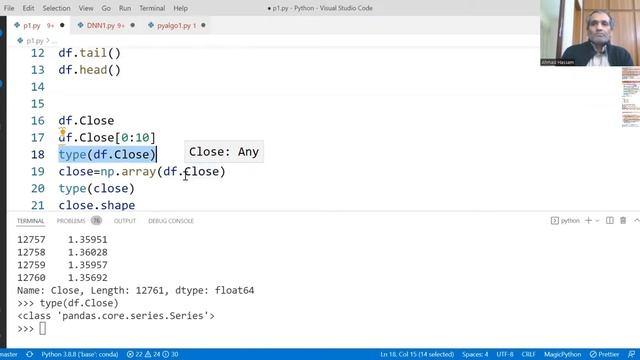Screen dimensions: 640x360
Task: Select the DEBUG CONSOLE panel tab
Action: (171, 221)
